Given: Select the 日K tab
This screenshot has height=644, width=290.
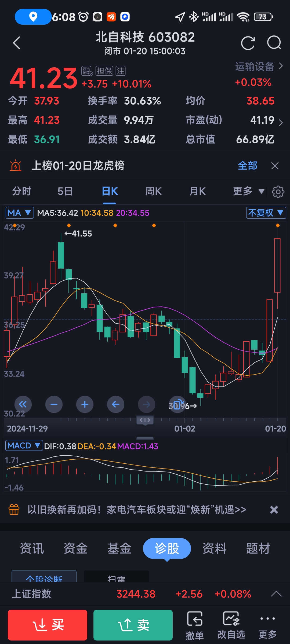Looking at the screenshot, I should pos(110,191).
